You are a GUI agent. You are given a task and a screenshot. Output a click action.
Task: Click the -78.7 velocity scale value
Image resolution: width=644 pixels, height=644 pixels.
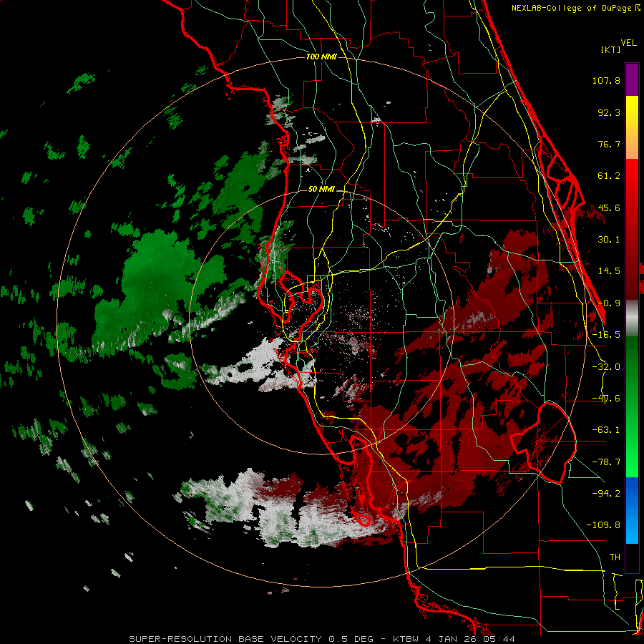pyautogui.click(x=606, y=462)
